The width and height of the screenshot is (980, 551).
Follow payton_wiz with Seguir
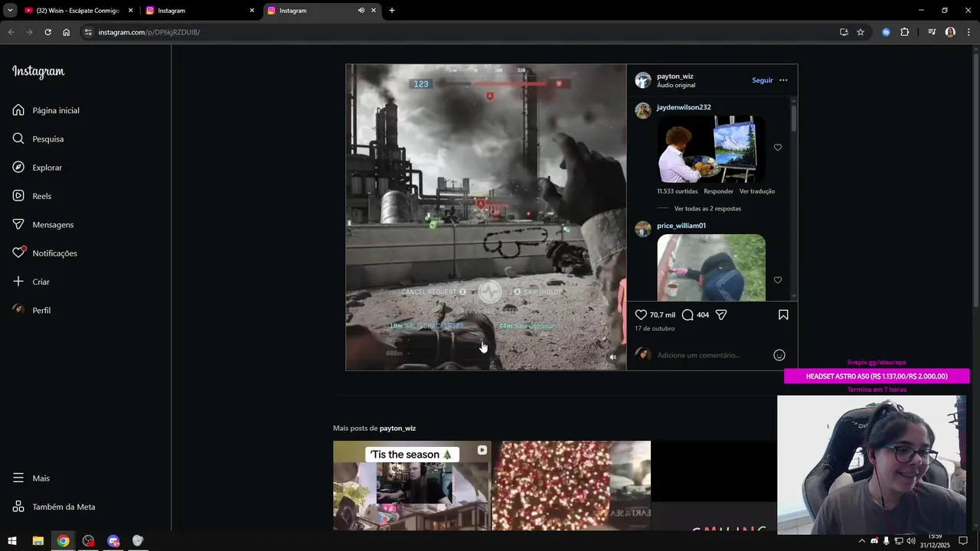point(762,80)
